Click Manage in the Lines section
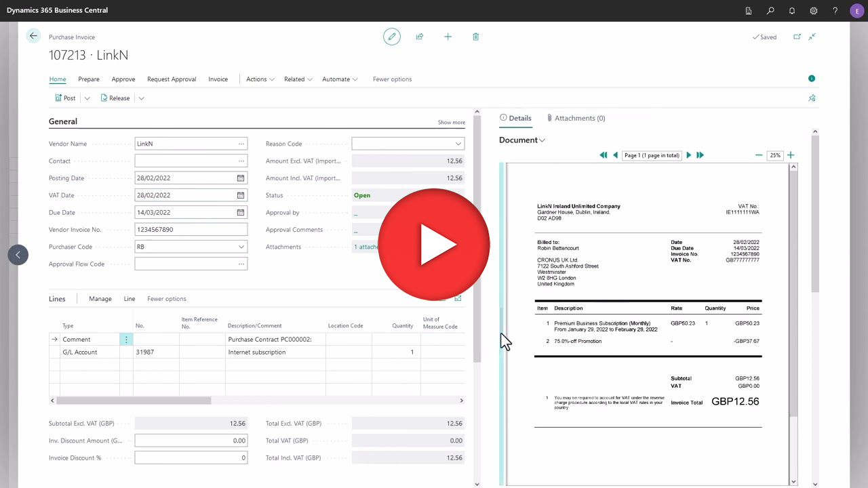Viewport: 868px width, 488px height. (100, 299)
